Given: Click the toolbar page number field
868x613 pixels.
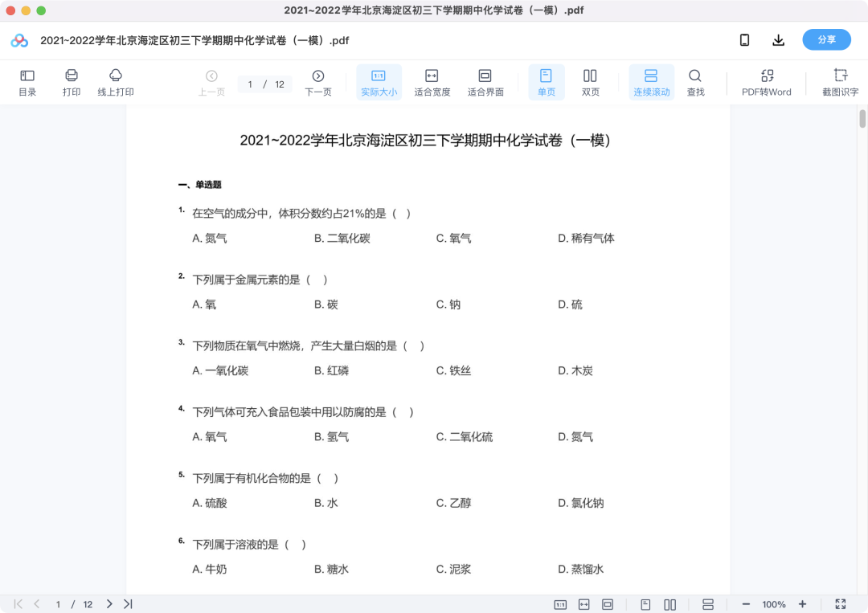Looking at the screenshot, I should tap(250, 84).
